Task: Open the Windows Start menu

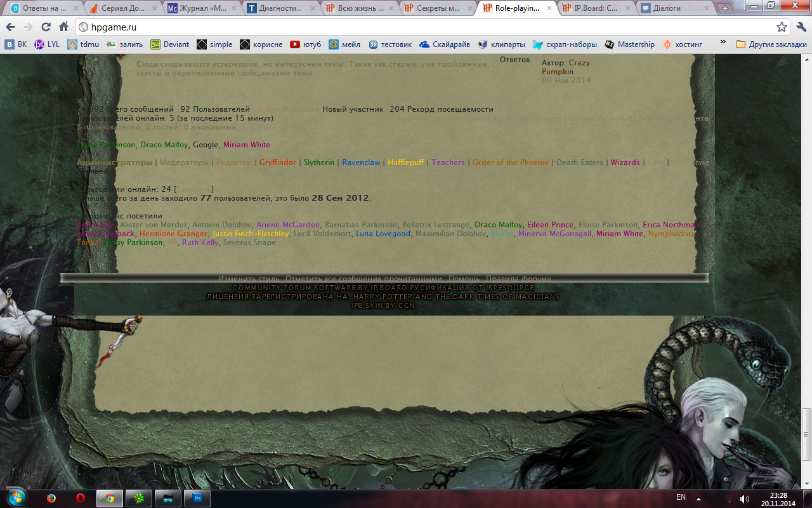Action: point(16,498)
